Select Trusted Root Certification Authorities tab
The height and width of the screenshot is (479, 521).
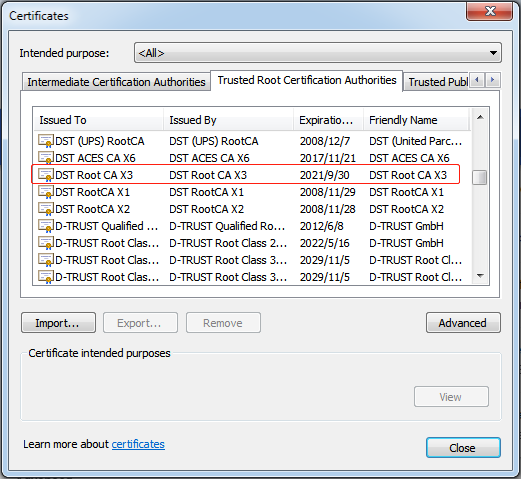pos(307,80)
